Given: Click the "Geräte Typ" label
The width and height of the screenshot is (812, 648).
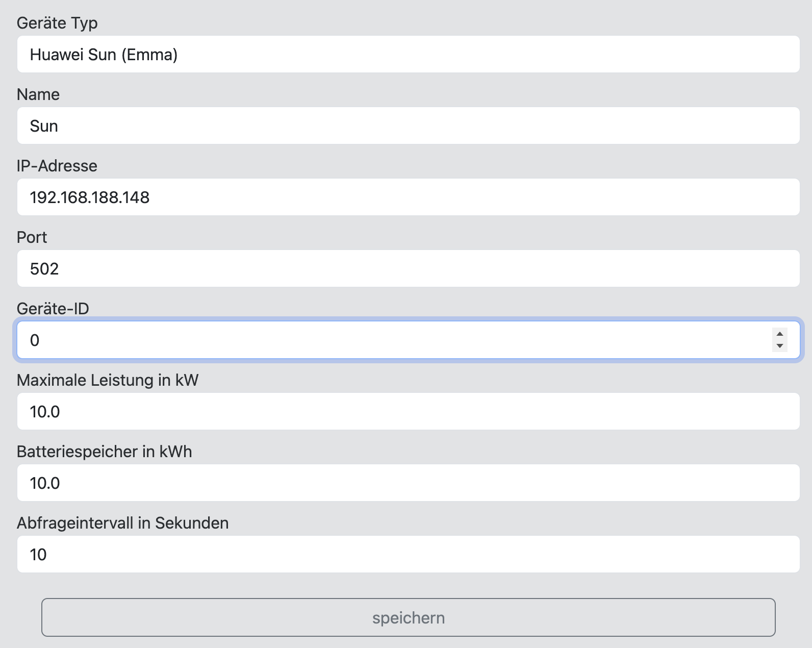Looking at the screenshot, I should pos(57,23).
